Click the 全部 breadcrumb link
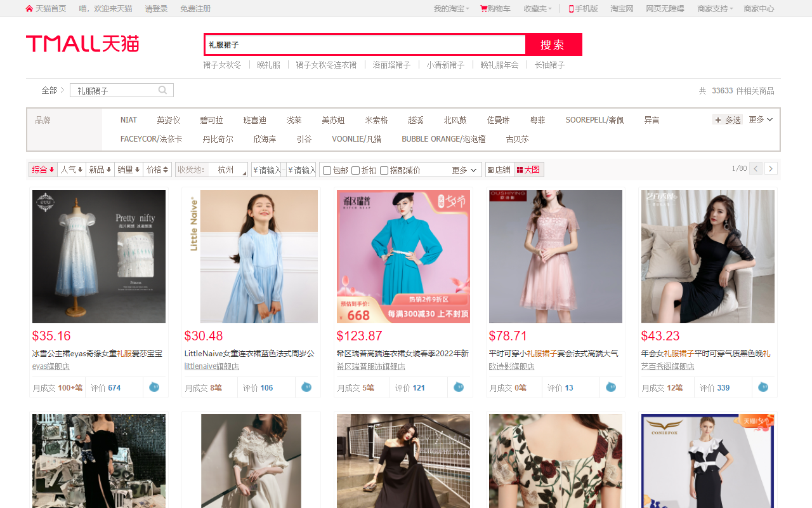The image size is (812, 508). (x=49, y=90)
